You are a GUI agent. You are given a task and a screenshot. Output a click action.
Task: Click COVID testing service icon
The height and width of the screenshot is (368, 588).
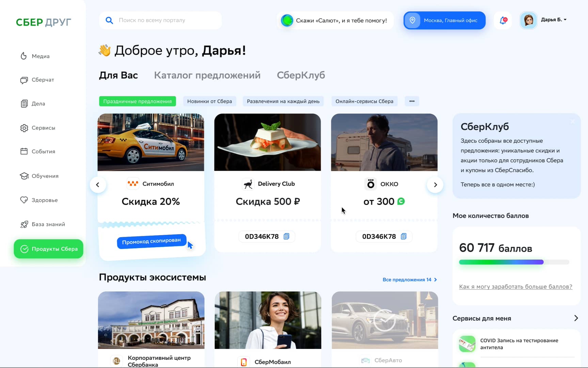click(x=467, y=344)
